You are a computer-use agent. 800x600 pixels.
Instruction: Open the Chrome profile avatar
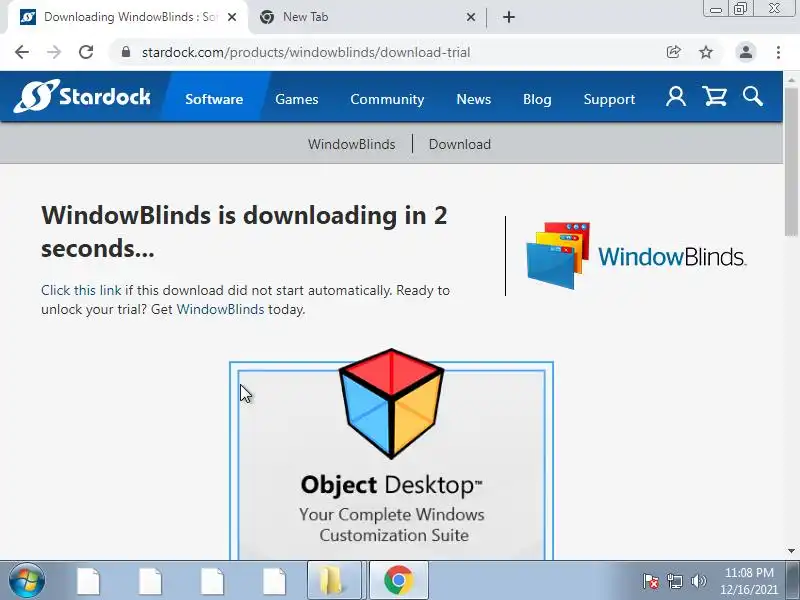point(745,52)
